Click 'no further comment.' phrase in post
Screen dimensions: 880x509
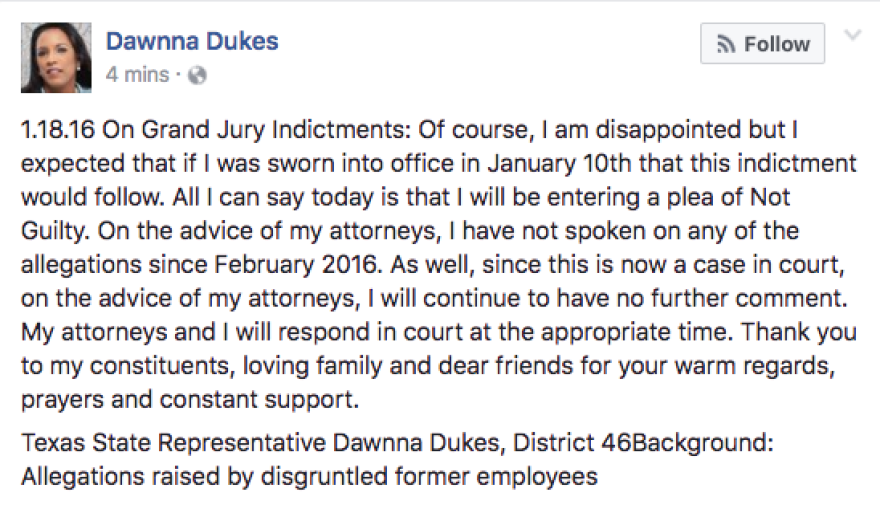(x=732, y=299)
